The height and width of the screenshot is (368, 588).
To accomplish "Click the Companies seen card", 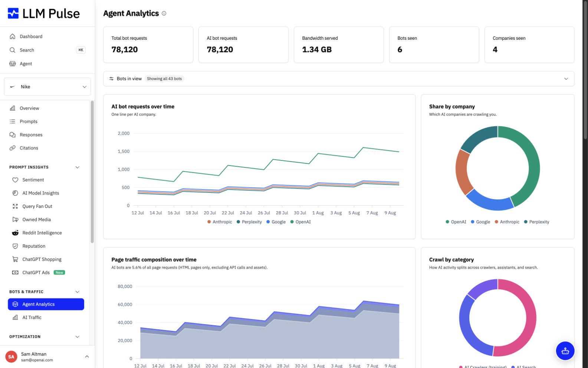I will 529,45.
